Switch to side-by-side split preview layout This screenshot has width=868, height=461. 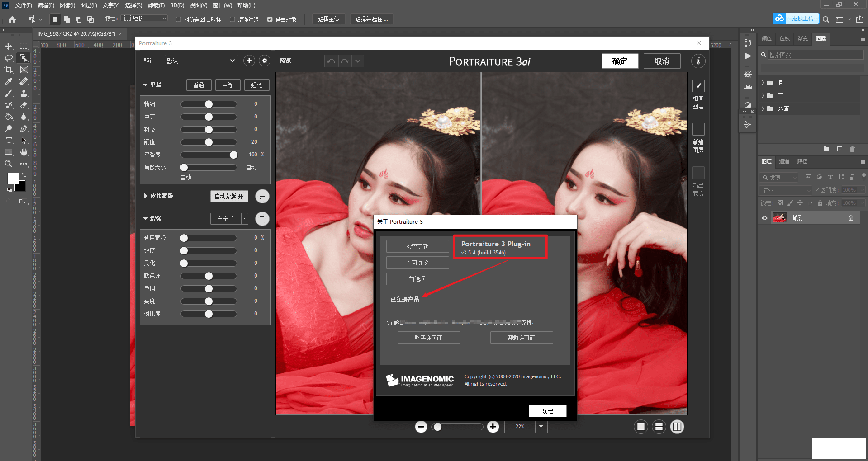(x=677, y=427)
